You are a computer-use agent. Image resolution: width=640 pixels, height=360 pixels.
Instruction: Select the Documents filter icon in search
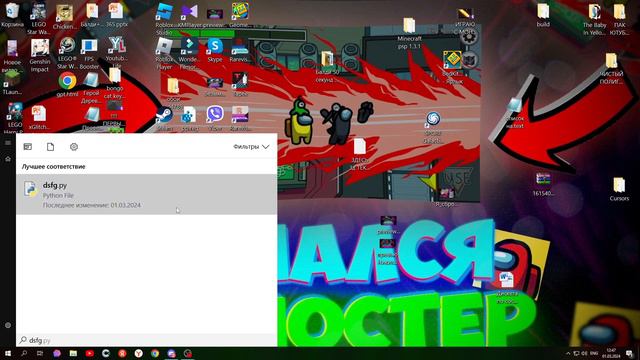50,147
